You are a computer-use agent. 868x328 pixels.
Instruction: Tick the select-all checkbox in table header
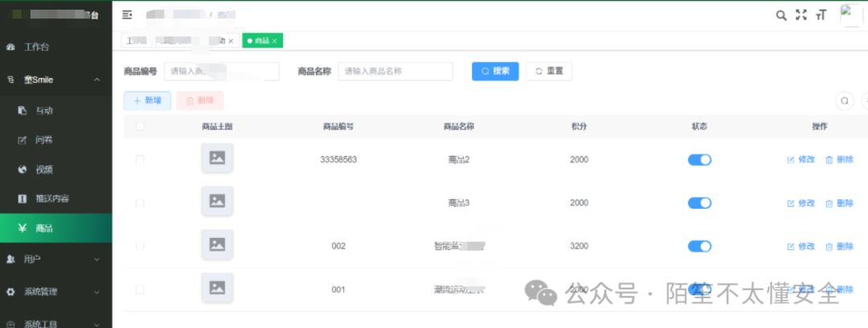[x=140, y=126]
